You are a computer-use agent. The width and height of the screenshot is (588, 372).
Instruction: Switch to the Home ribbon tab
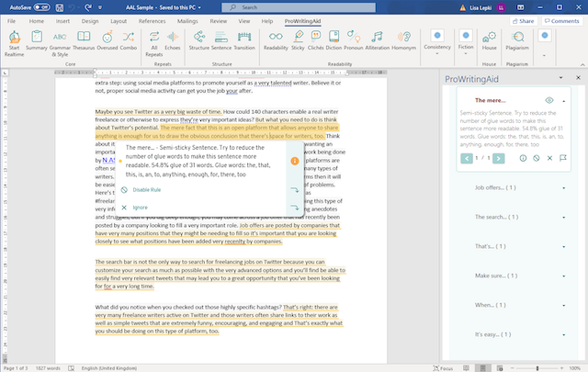(37, 21)
